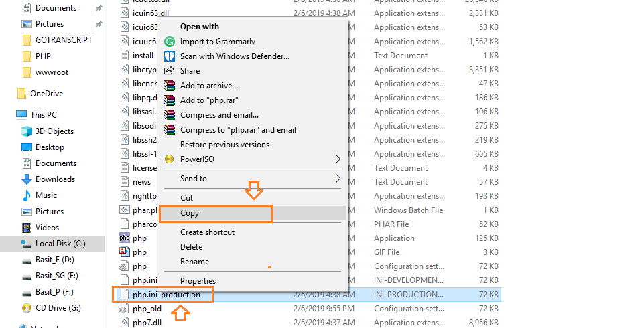Image resolution: width=644 pixels, height=328 pixels.
Task: Click the Share icon in context menu
Action: pos(169,71)
